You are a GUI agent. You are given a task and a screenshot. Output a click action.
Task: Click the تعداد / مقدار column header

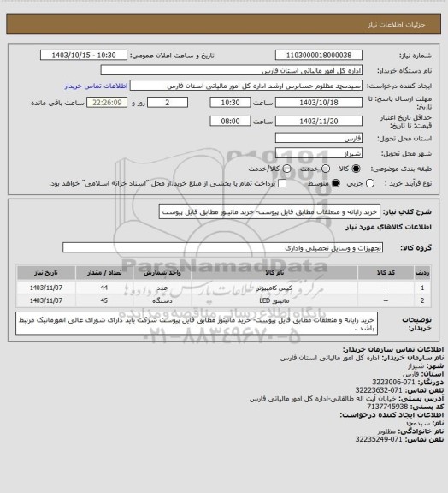(x=104, y=273)
